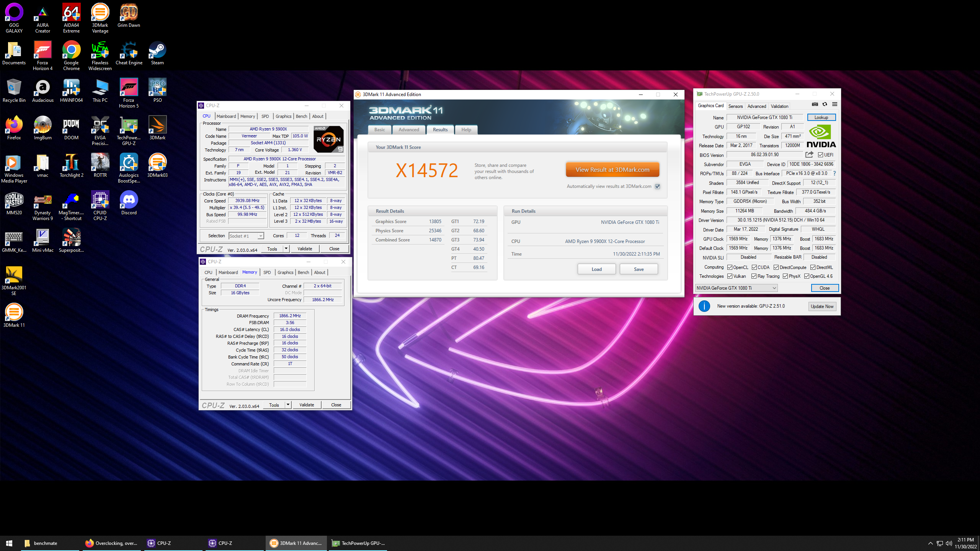Toggle CUDA checkbox in GPU-Z
Screen dimensions: 980x551
pos(754,267)
